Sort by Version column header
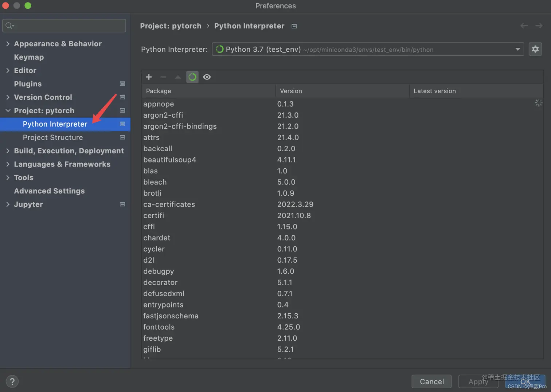 tap(343, 91)
